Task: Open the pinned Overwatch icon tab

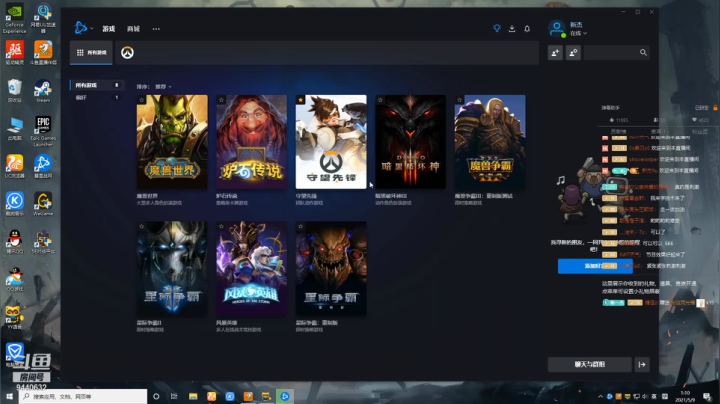Action: coord(127,53)
